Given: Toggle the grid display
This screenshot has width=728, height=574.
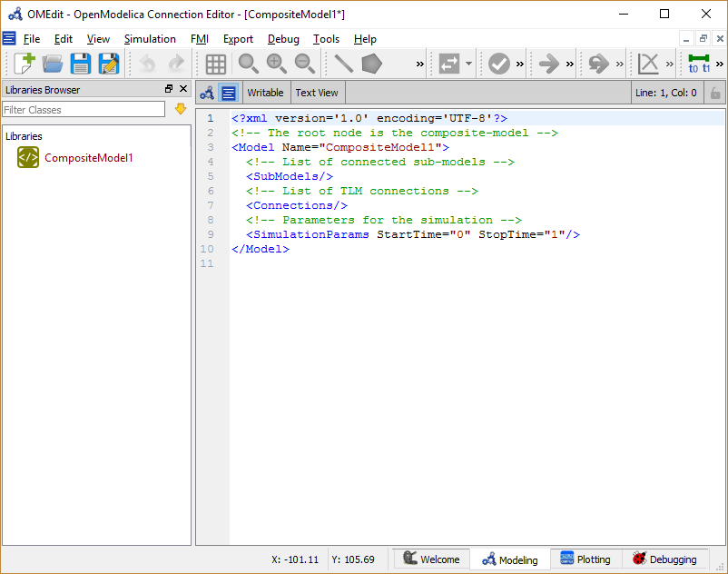Looking at the screenshot, I should (x=216, y=64).
